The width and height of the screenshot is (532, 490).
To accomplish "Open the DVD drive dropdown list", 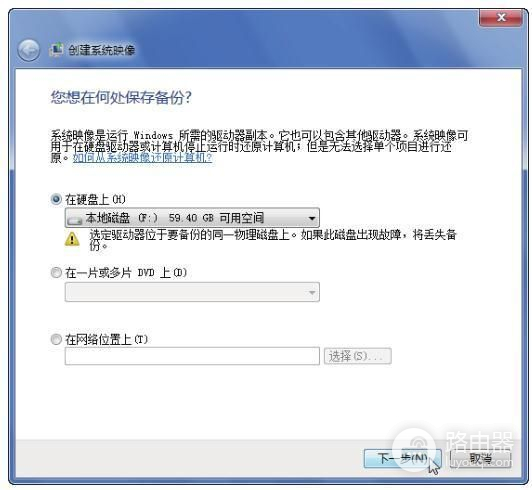I will point(192,292).
